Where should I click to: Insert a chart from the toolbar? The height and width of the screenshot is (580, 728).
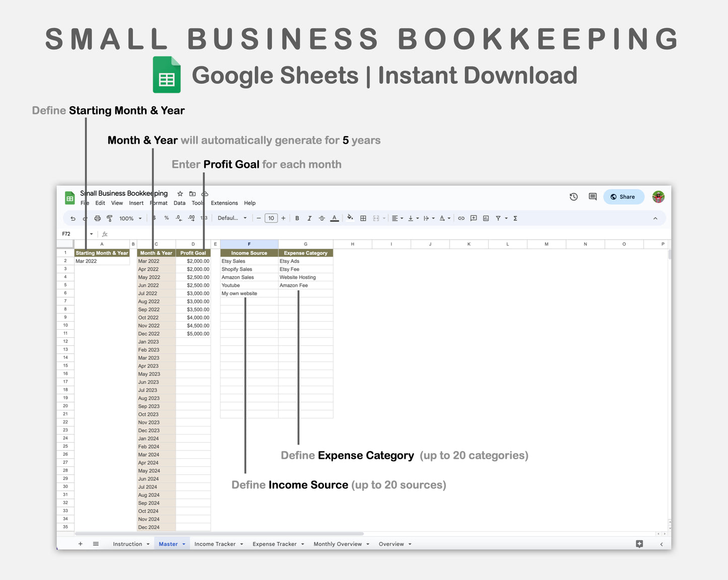coord(486,219)
